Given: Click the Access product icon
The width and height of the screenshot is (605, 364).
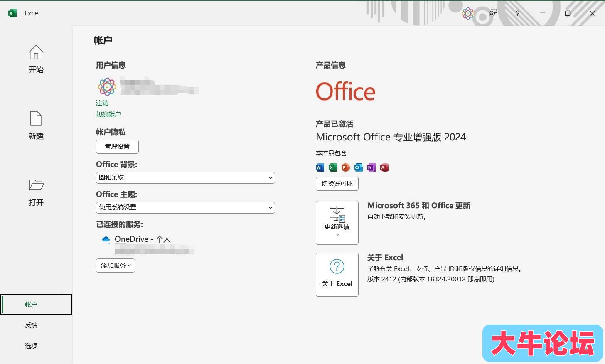Looking at the screenshot, I should (384, 167).
